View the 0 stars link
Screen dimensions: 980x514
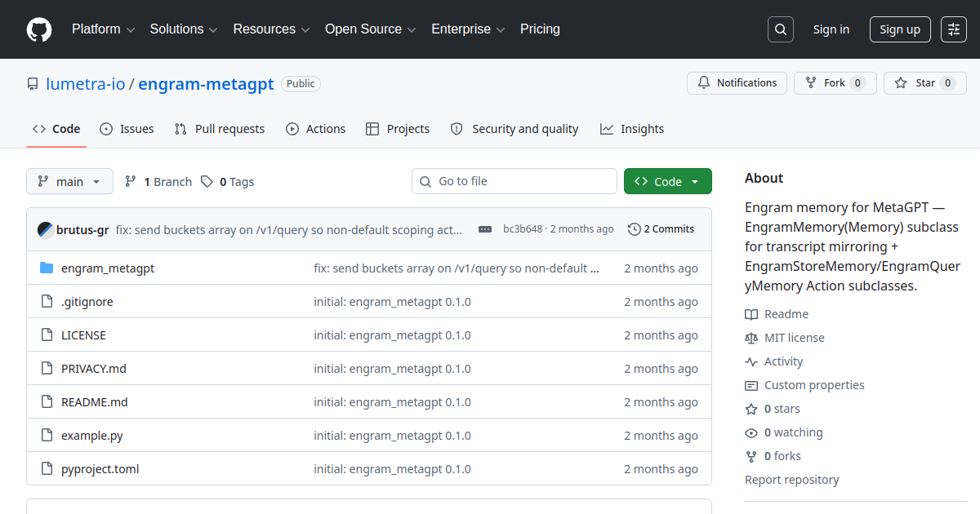[773, 409]
